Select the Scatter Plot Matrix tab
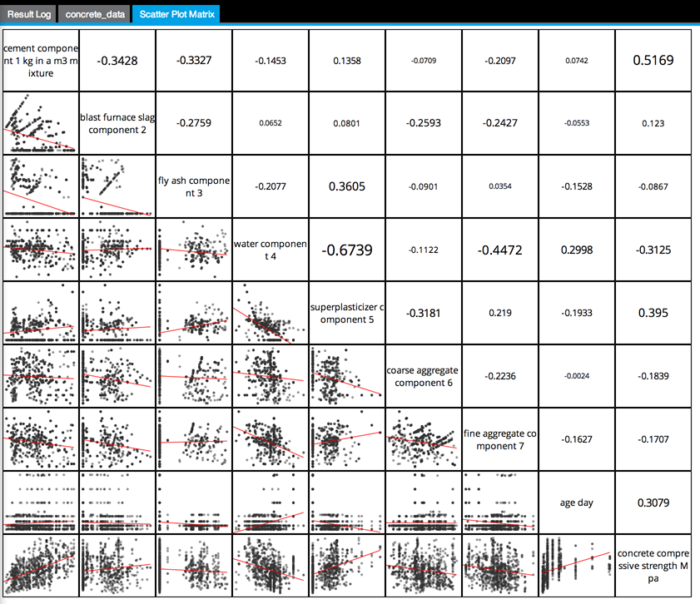Screen dimensions: 700x604 [x=178, y=14]
